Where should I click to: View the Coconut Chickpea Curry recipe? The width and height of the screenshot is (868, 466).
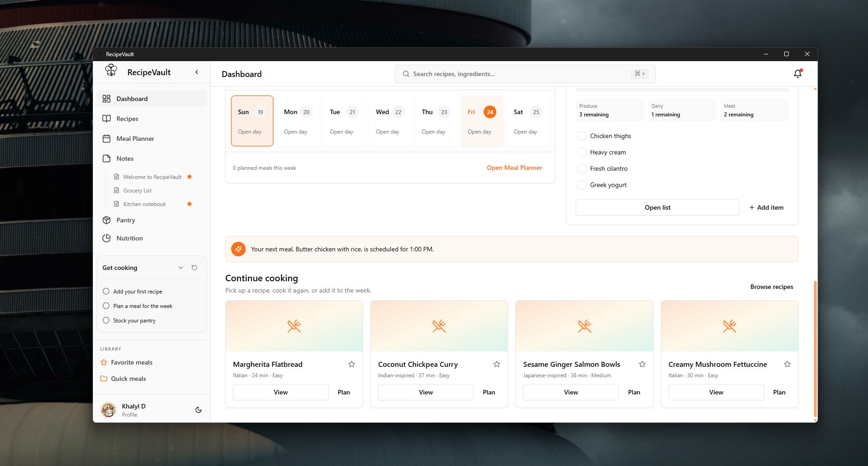(426, 392)
